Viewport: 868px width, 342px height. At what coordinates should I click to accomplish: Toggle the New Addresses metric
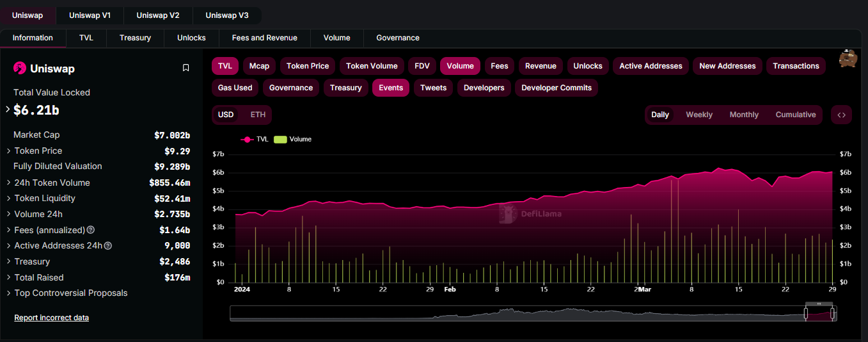(x=727, y=66)
